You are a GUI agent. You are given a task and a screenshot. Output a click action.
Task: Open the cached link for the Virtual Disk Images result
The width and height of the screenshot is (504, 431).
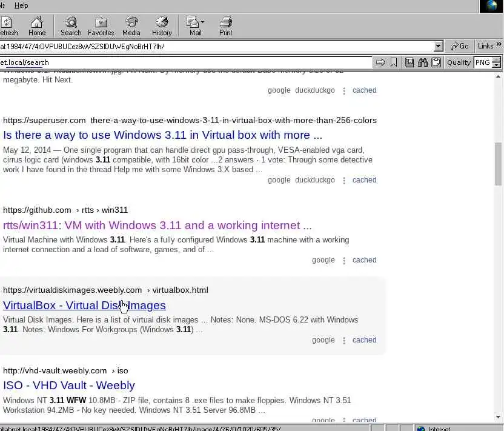(364, 340)
